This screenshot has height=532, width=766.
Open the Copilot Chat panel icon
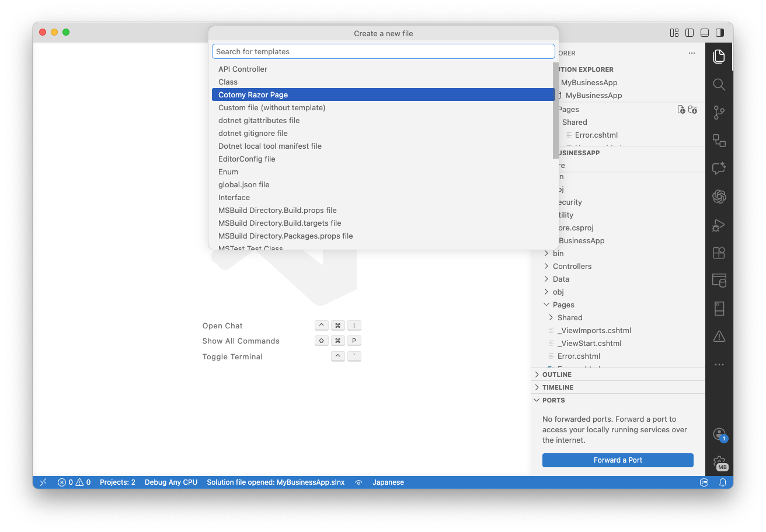point(719,168)
